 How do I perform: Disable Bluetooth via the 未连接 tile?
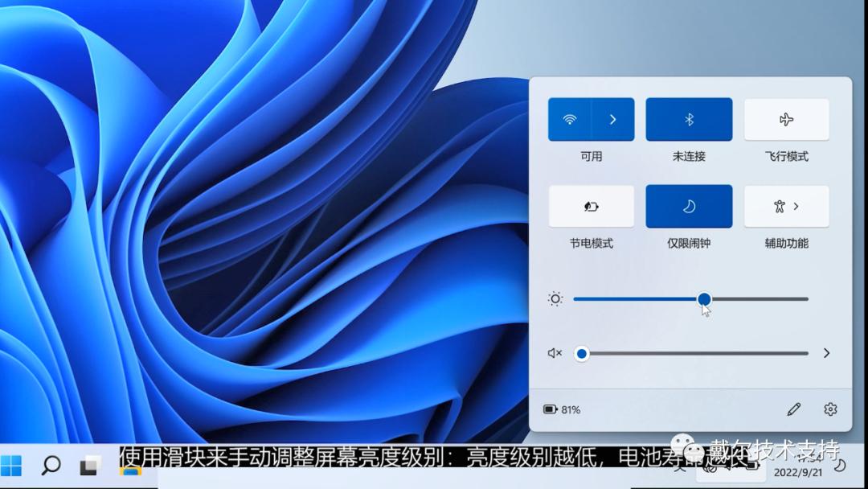[x=689, y=119]
